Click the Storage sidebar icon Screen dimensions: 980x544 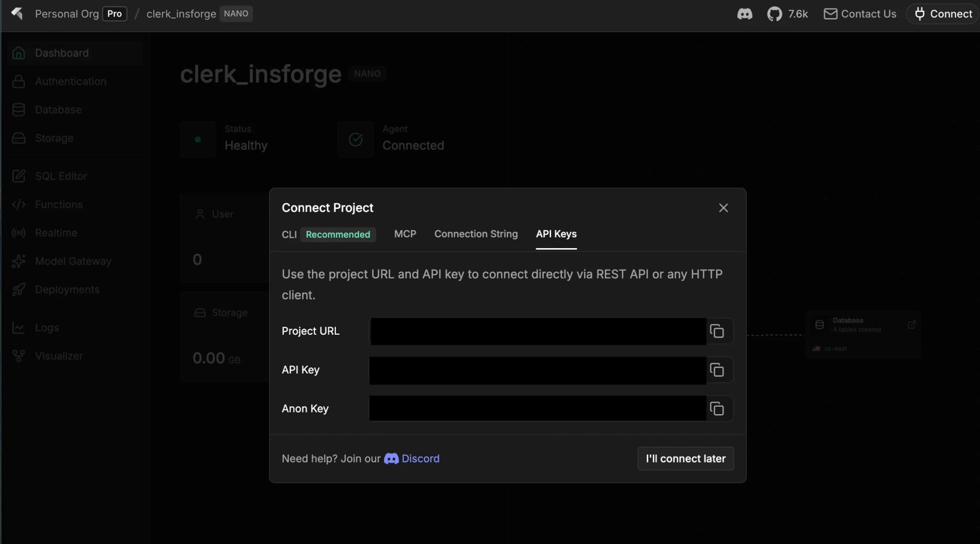pos(18,138)
